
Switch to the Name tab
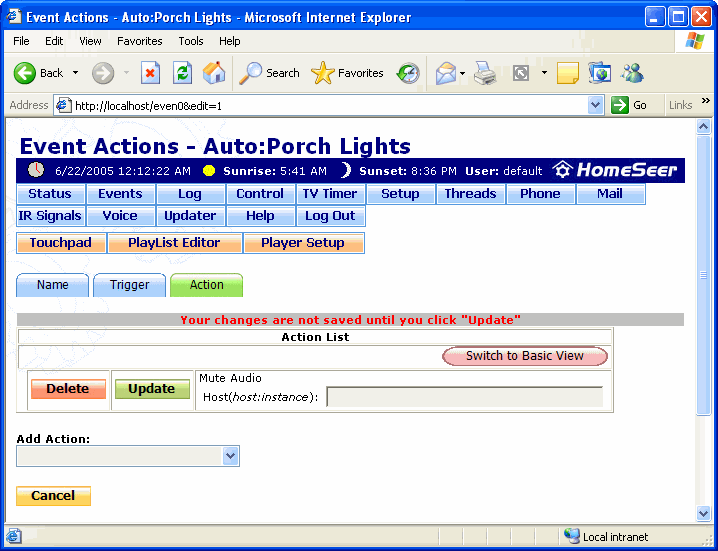click(53, 285)
